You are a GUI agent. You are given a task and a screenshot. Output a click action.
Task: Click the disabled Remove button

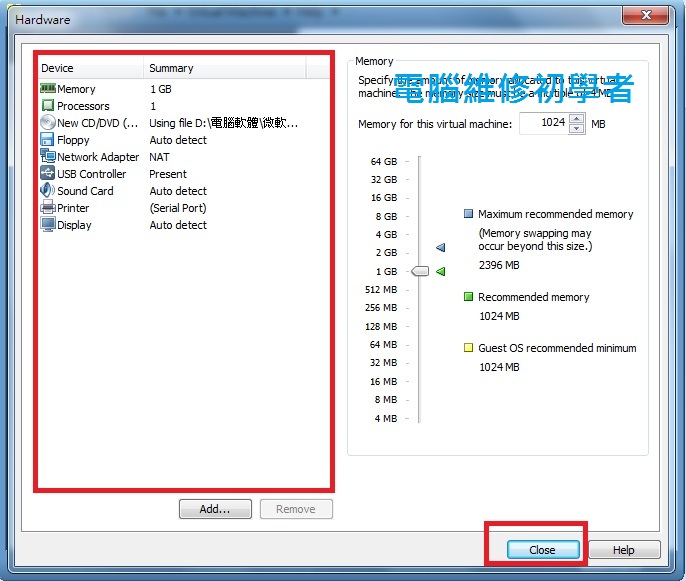(x=296, y=509)
